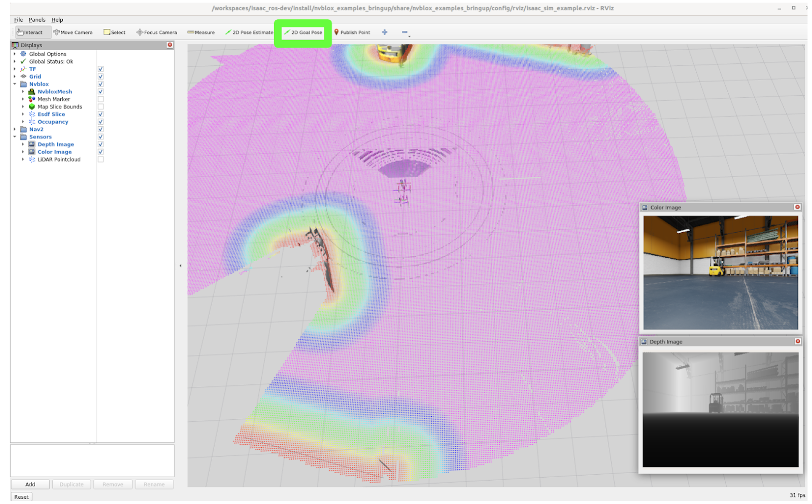The height and width of the screenshot is (504, 812).
Task: Activate the 2D Goal Pose tool
Action: (303, 32)
